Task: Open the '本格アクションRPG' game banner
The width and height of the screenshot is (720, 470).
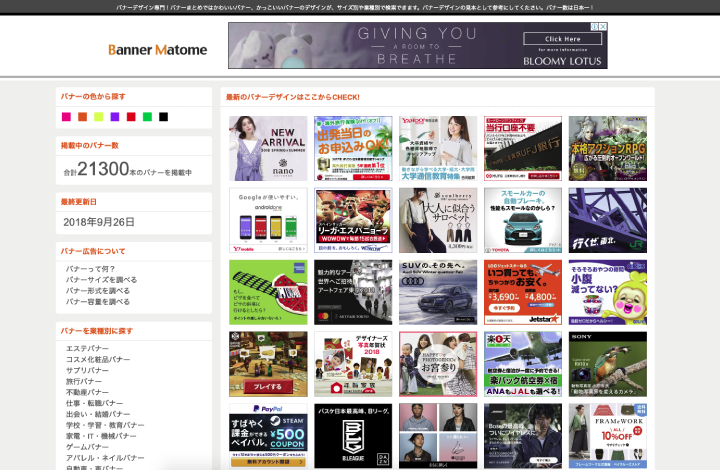Action: tap(608, 148)
